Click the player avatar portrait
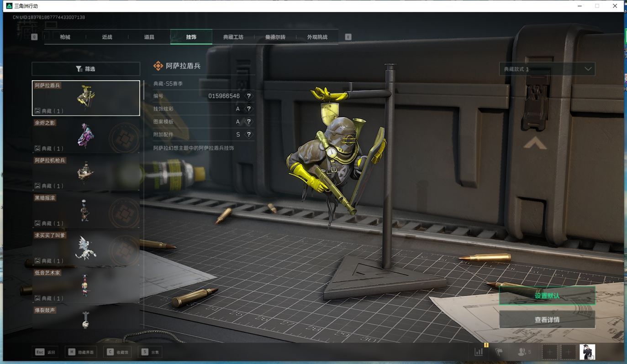627x364 pixels. click(587, 352)
